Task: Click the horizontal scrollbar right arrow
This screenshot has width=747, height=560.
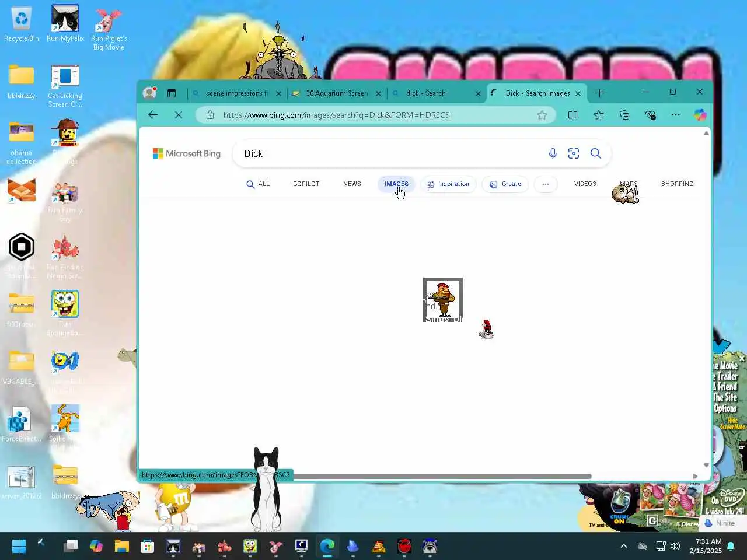Action: coord(695,476)
